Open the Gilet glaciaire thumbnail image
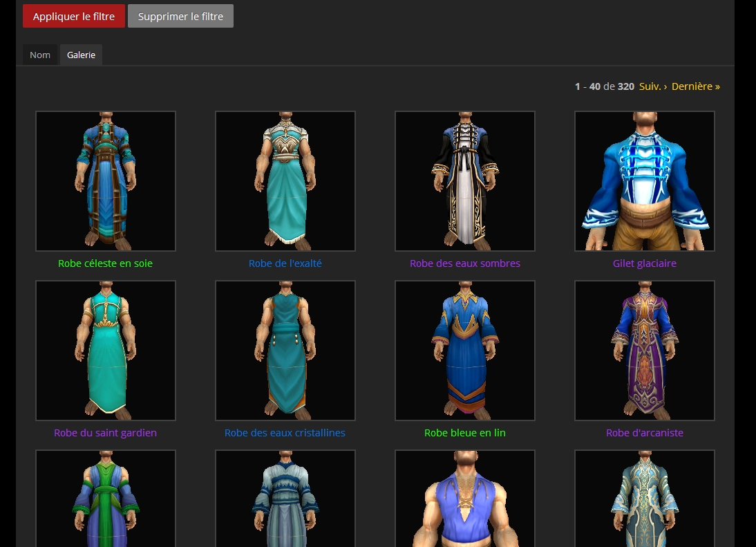Image resolution: width=756 pixels, height=547 pixels. (645, 181)
